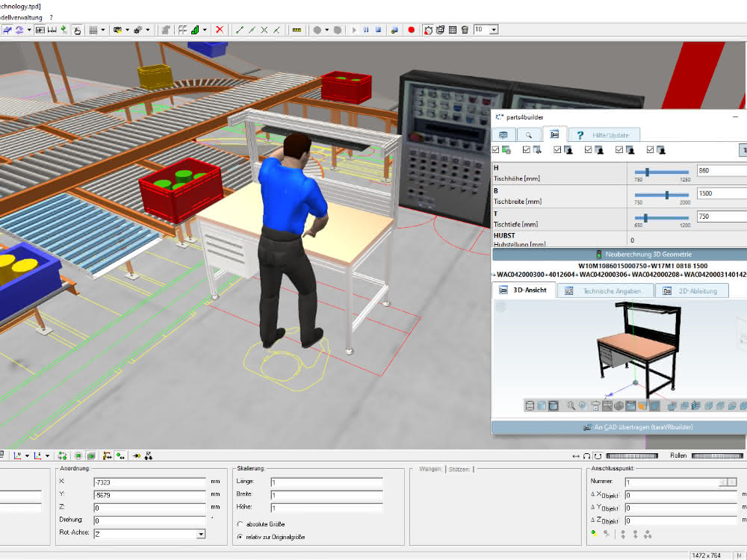Screen dimensions: 747x560
Task: Expand the arrow next to the gray sphere icon
Action: pyautogui.click(x=327, y=30)
